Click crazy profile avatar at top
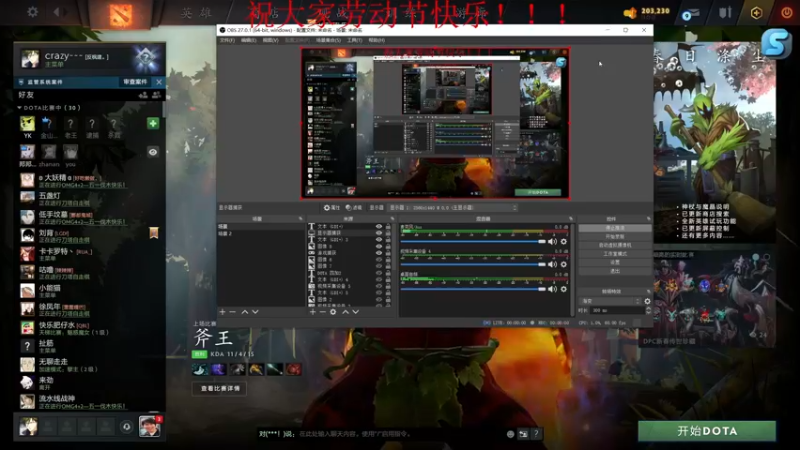This screenshot has height=450, width=800. click(30, 59)
